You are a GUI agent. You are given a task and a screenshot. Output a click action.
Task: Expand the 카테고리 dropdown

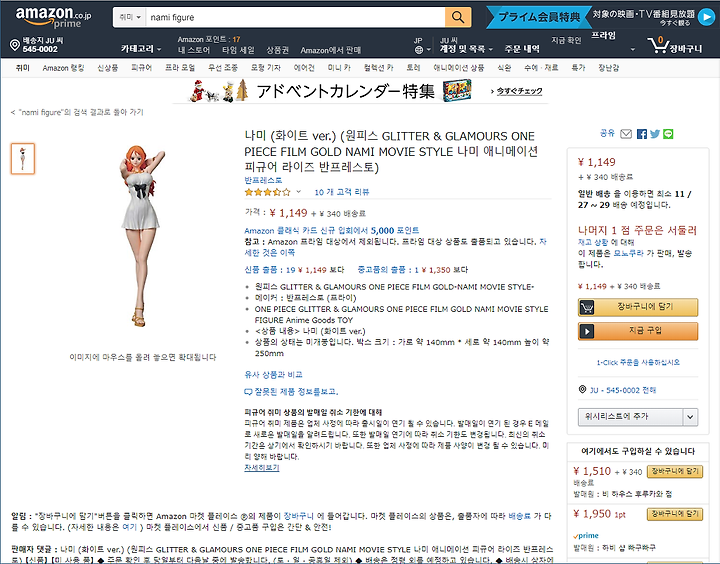141,49
